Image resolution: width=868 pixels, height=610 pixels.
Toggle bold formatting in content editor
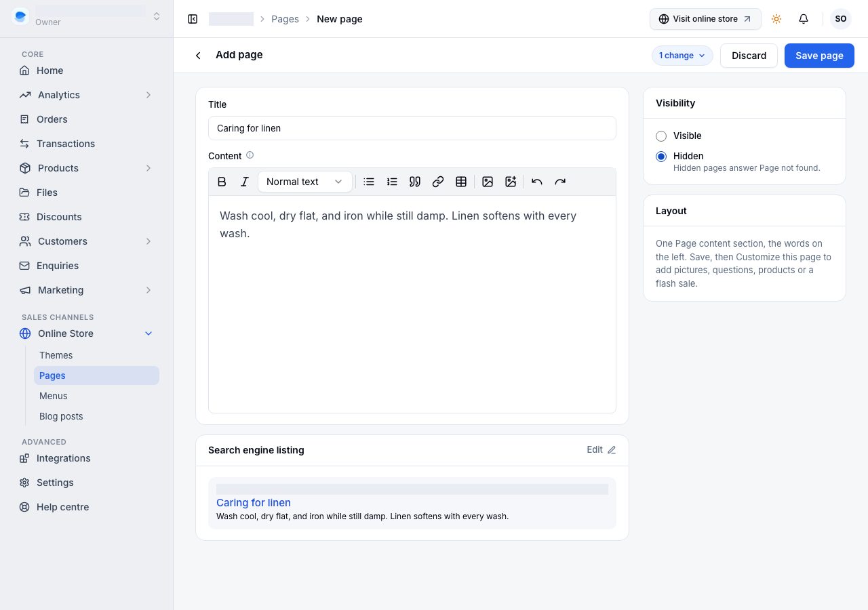222,182
